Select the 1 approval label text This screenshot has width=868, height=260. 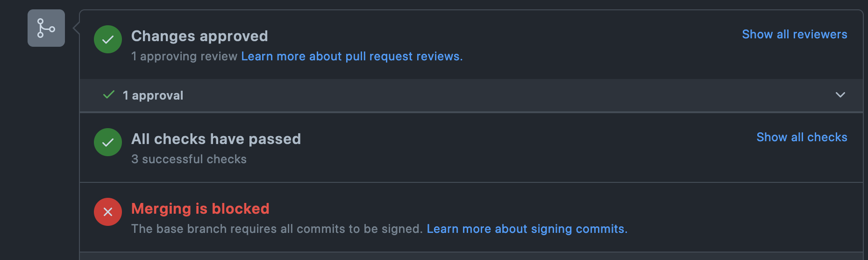(153, 95)
